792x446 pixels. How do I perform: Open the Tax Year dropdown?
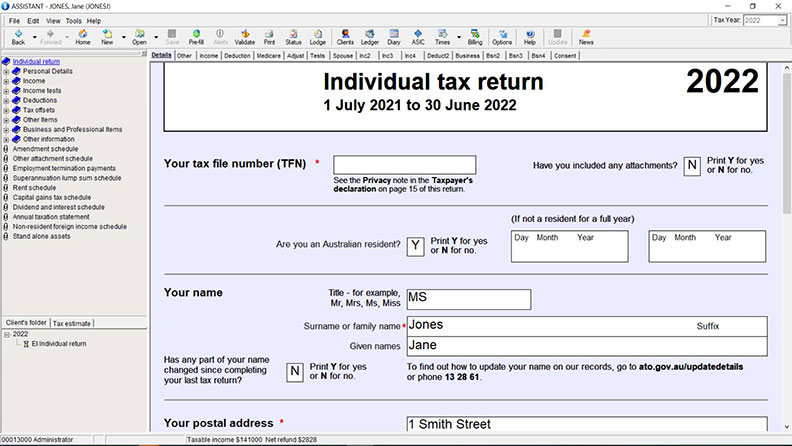click(780, 20)
